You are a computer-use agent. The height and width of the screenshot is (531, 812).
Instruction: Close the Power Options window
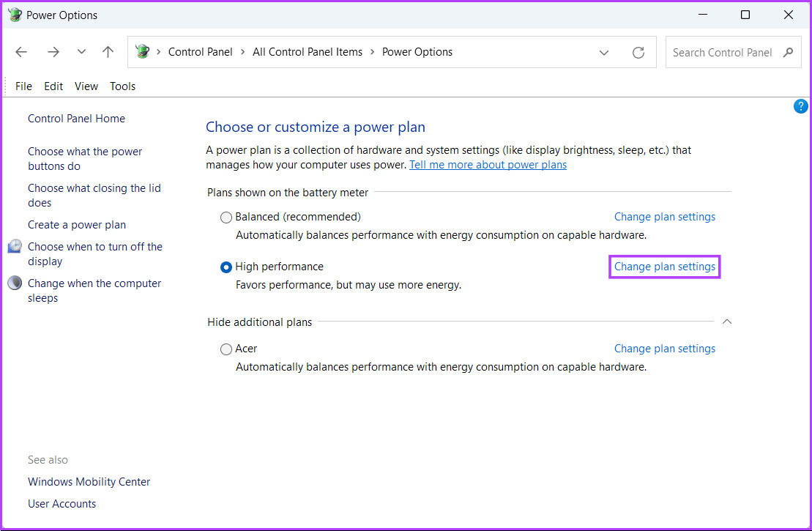click(x=788, y=15)
